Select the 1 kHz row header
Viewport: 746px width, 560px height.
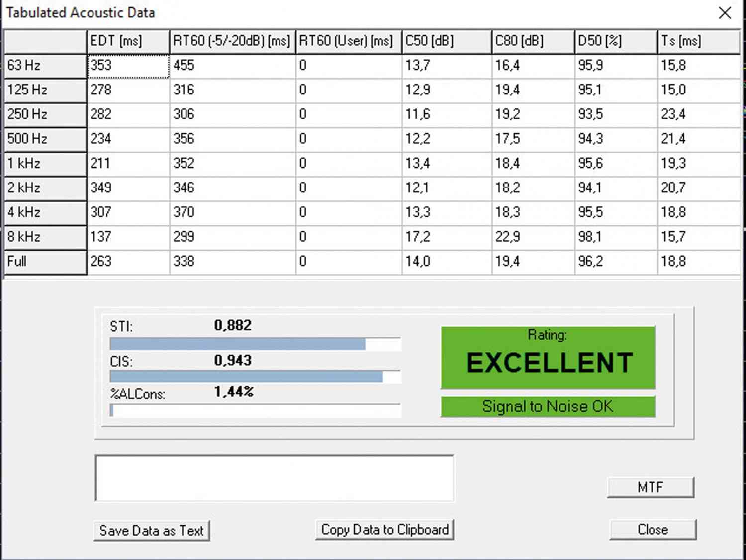pyautogui.click(x=45, y=164)
